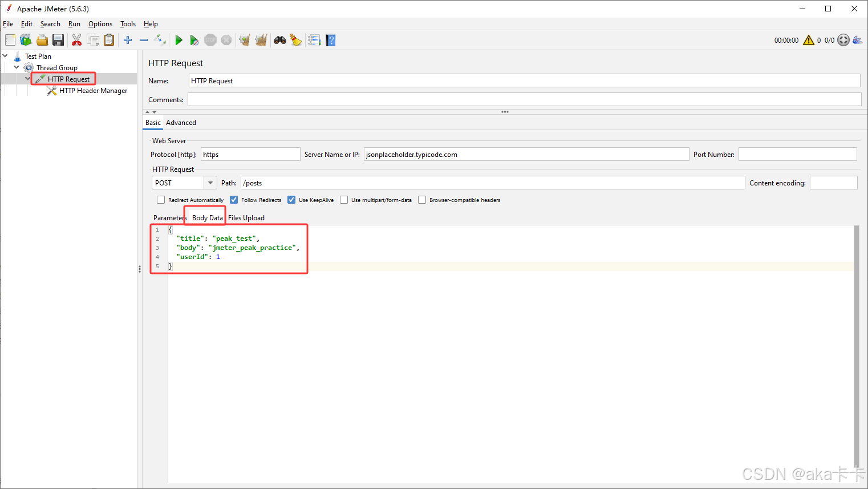Image resolution: width=868 pixels, height=489 pixels.
Task: Open the Run menu
Action: (74, 24)
